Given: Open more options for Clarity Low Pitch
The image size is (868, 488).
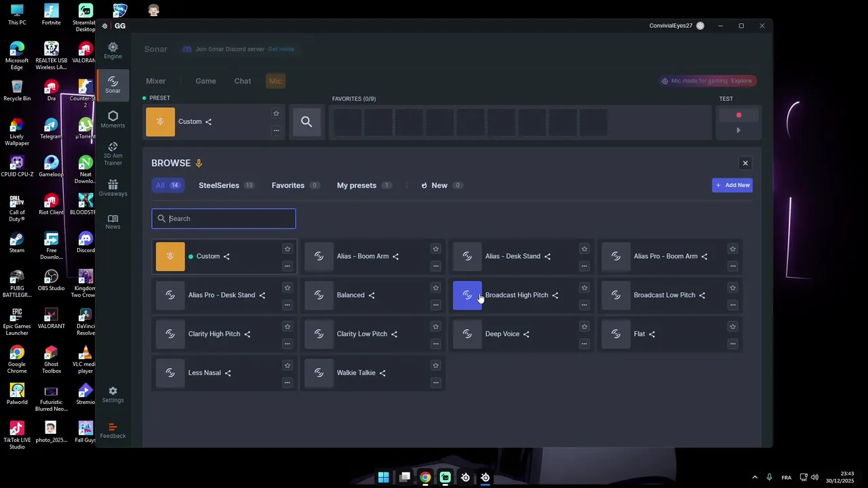Looking at the screenshot, I should 435,343.
